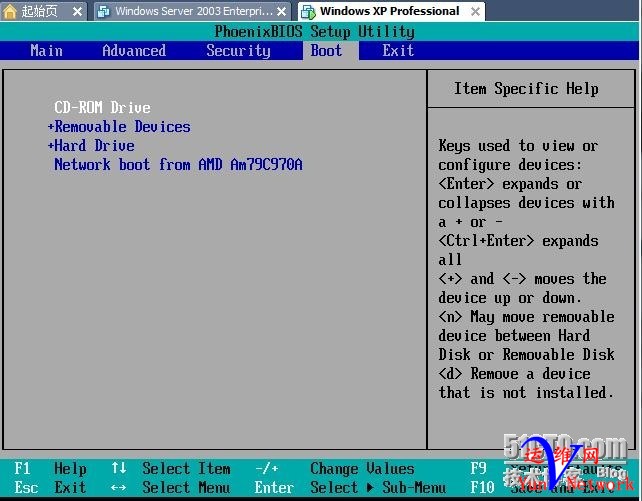Click the Enter Select Sub-Menu hint
Image resolution: width=642 pixels, height=501 pixels.
(350, 487)
